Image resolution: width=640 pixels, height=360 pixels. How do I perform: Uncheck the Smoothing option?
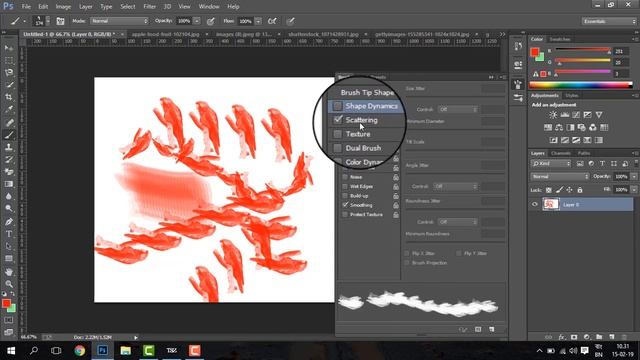[345, 205]
